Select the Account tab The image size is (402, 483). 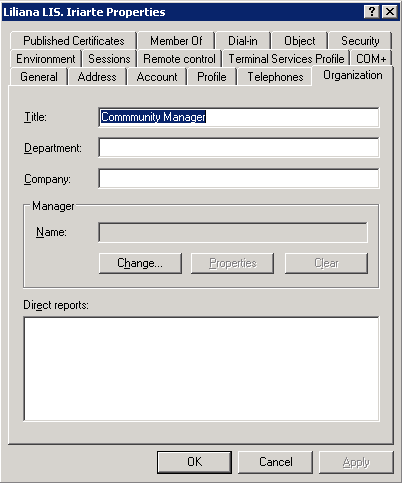[157, 77]
